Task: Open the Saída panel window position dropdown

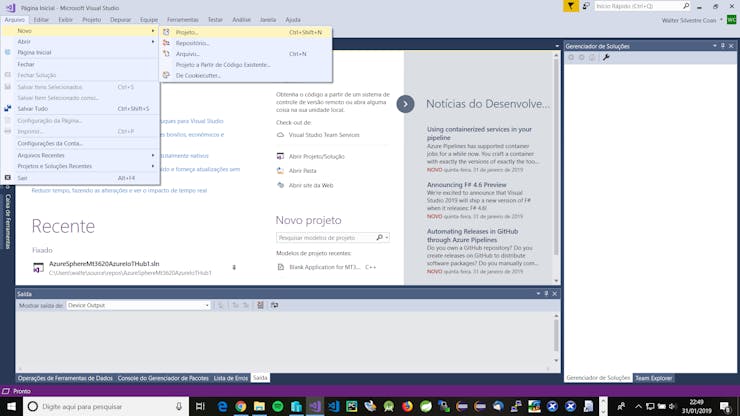Action: (x=538, y=294)
